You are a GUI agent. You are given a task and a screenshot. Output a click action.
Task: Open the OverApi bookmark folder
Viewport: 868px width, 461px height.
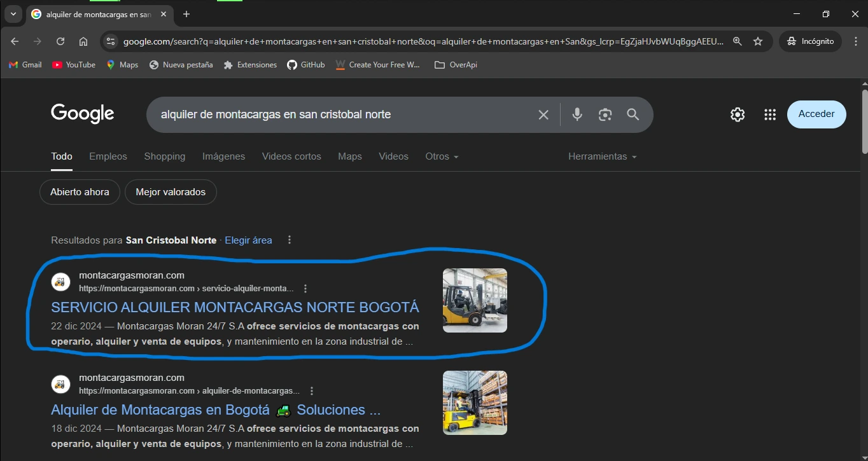(456, 65)
